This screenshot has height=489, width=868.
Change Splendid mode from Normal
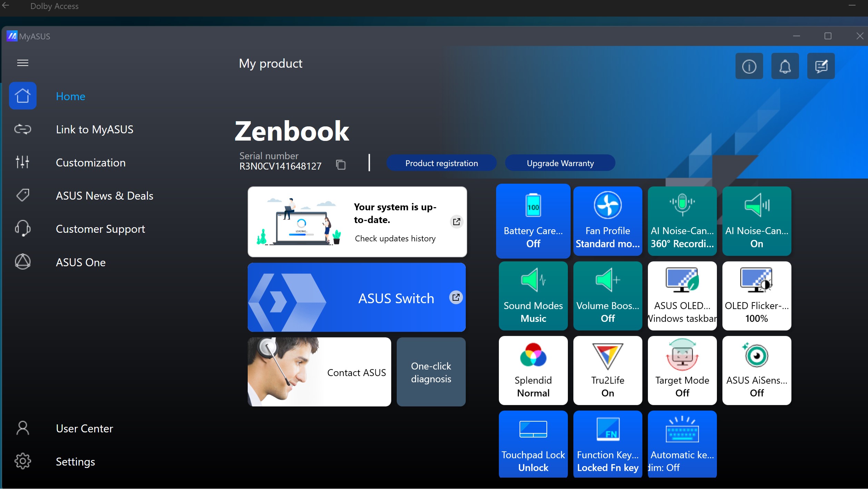tap(533, 371)
